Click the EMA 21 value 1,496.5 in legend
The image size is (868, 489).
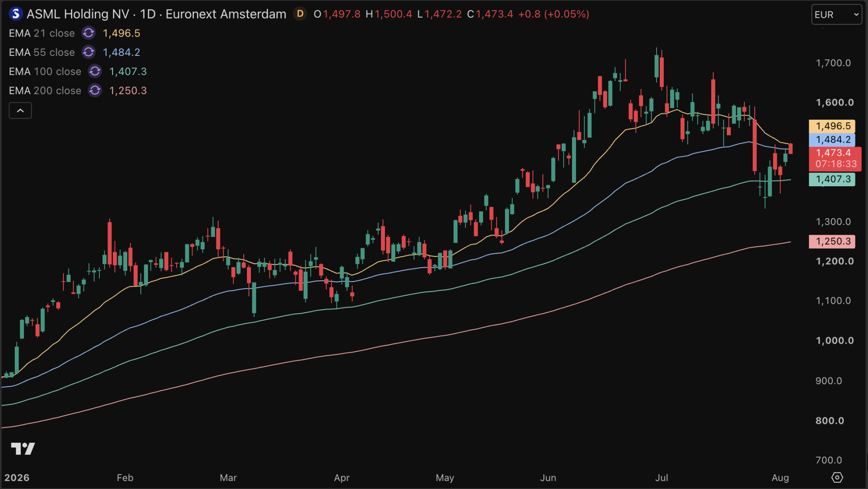coord(121,33)
